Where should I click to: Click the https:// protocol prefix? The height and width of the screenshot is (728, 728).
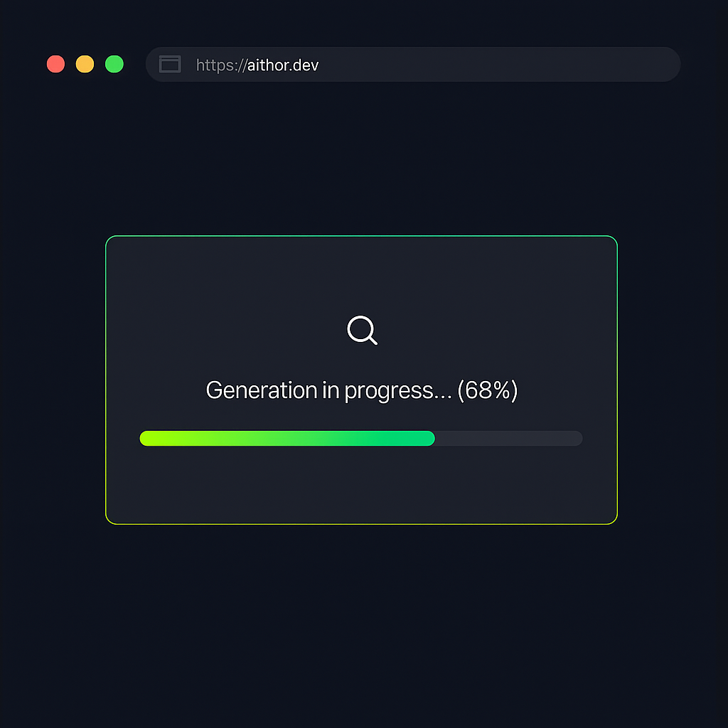click(x=222, y=65)
